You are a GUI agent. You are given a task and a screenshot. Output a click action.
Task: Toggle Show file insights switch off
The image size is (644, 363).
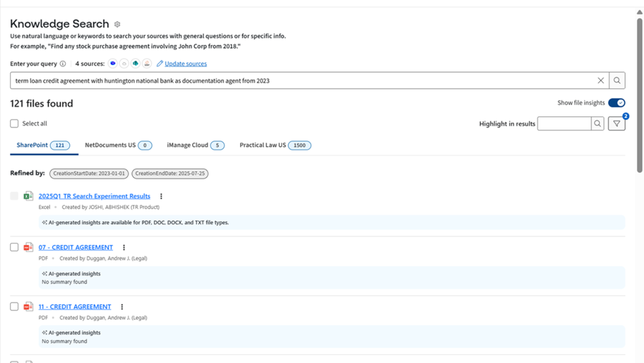(616, 103)
